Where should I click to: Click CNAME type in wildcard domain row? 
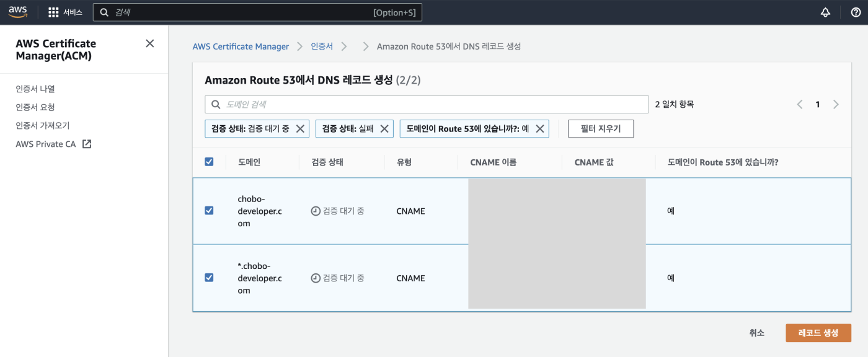pos(411,278)
